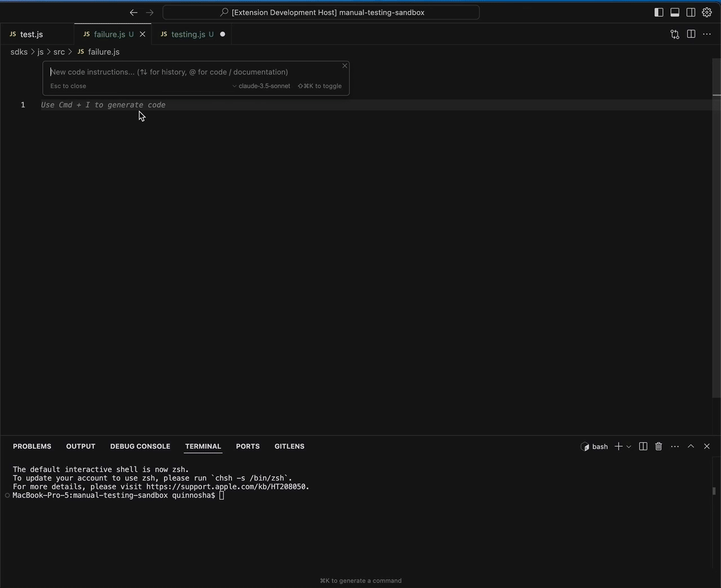The image size is (721, 588).
Task: Kill the terminal with trash icon
Action: pyautogui.click(x=658, y=446)
